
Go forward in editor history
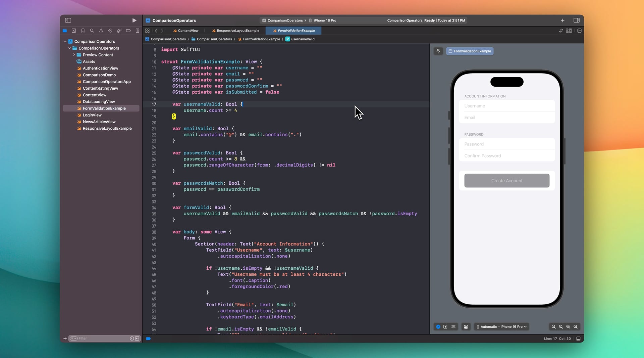[162, 31]
